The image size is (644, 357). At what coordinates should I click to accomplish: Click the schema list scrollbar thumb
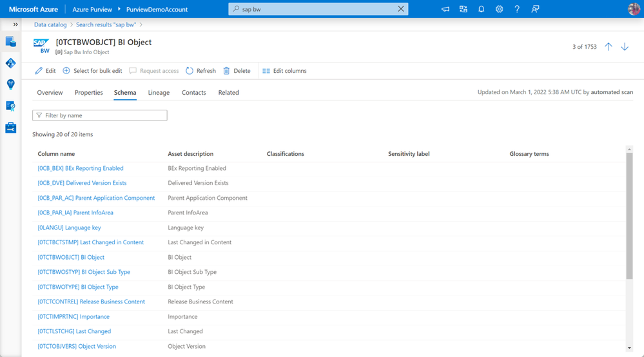[629, 216]
